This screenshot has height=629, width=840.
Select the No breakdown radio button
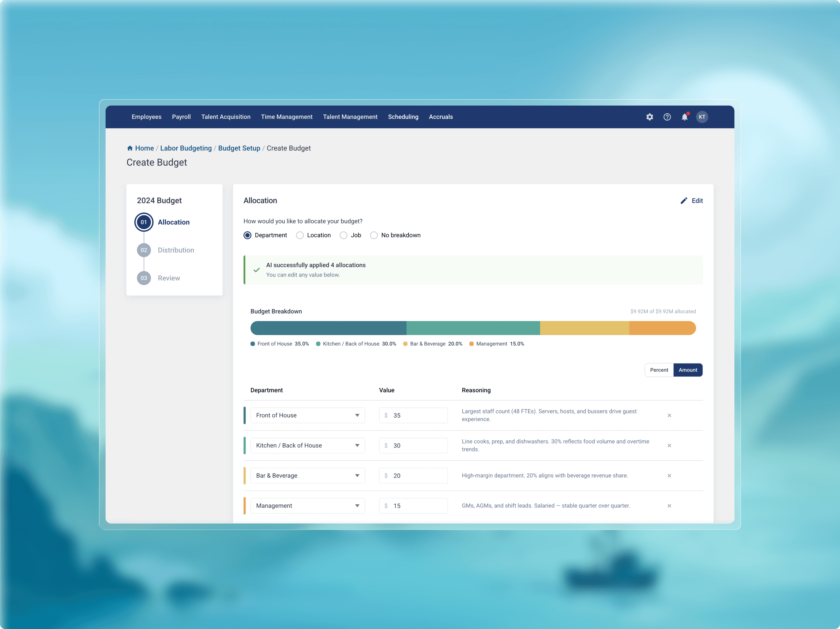point(374,235)
